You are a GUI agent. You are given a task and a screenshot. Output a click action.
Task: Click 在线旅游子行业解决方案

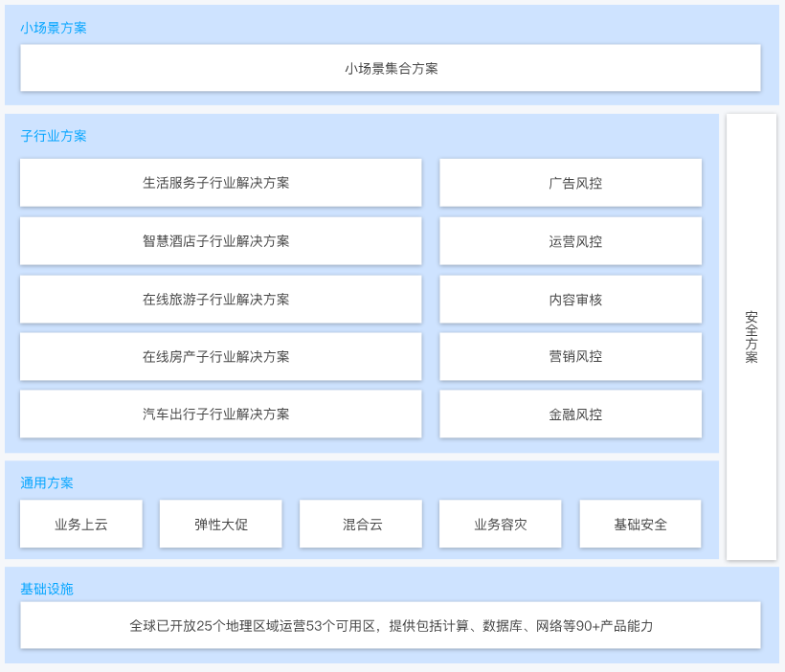[220, 299]
